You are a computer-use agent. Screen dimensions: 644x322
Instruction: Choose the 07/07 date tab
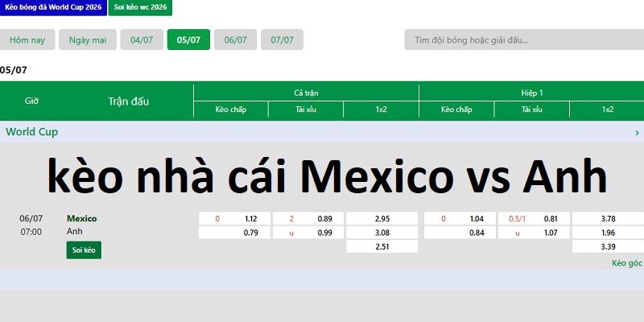(283, 39)
